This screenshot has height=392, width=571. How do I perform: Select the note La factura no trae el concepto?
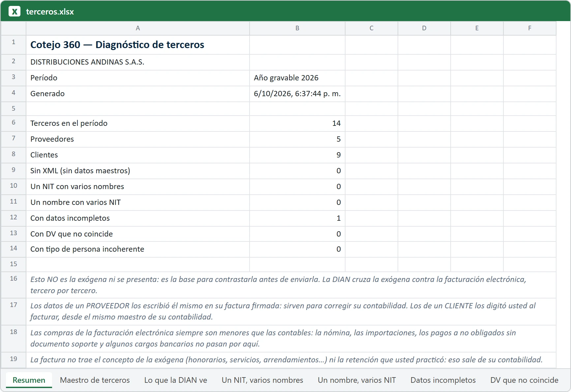pos(291,360)
